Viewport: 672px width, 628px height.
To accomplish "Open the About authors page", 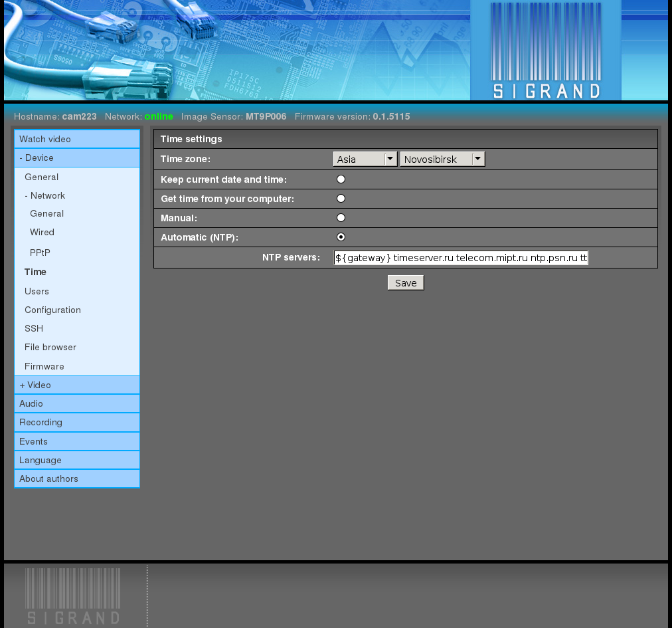I will point(77,478).
